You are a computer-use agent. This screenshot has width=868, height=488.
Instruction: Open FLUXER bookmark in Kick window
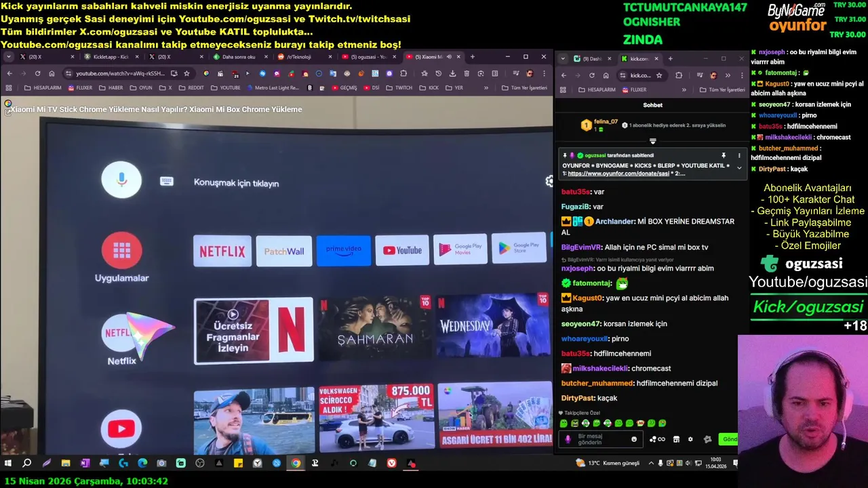633,89
